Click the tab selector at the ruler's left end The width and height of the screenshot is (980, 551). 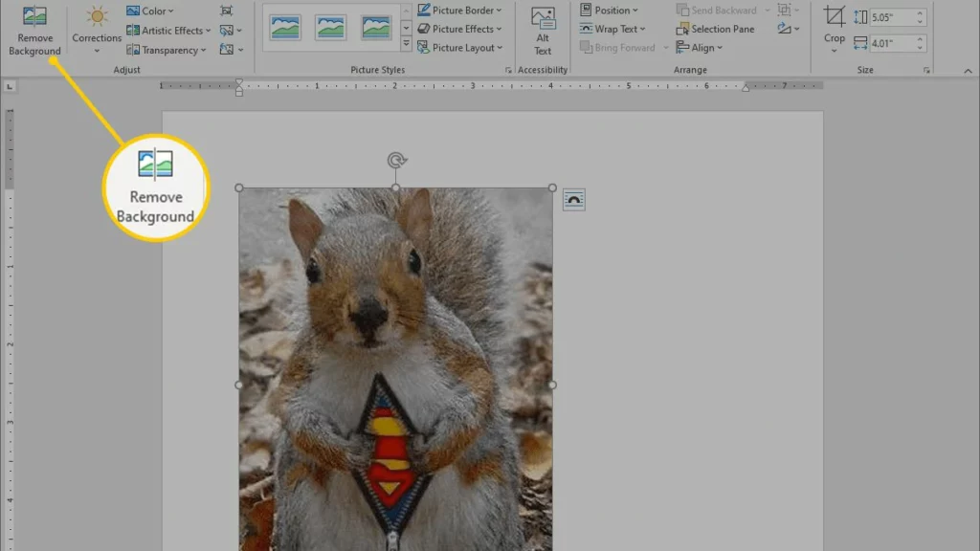10,87
